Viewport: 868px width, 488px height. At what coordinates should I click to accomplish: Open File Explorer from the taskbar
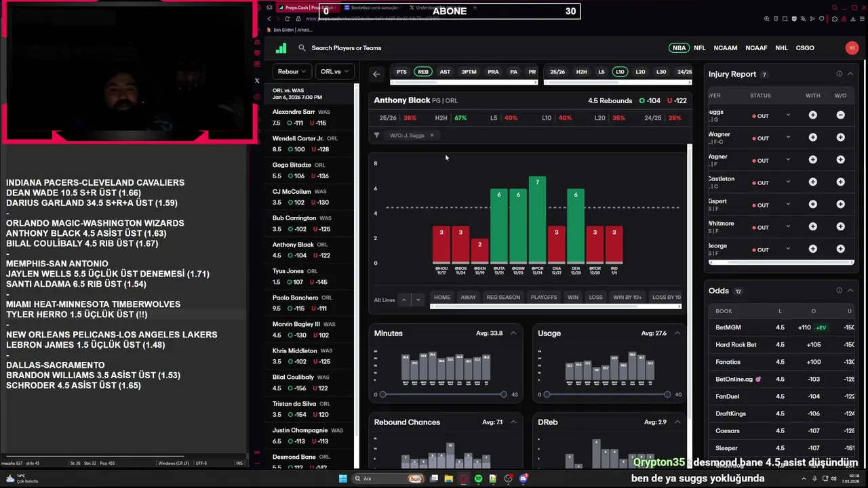click(x=448, y=479)
